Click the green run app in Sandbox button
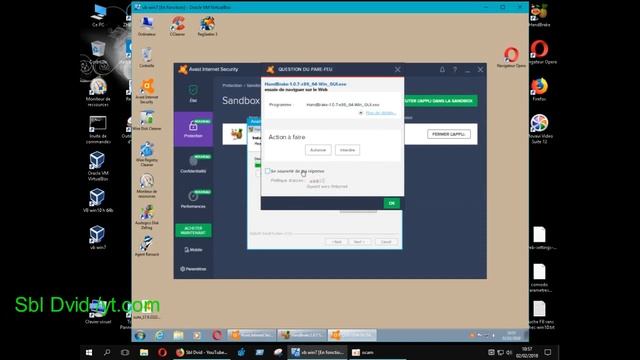 [x=441, y=101]
